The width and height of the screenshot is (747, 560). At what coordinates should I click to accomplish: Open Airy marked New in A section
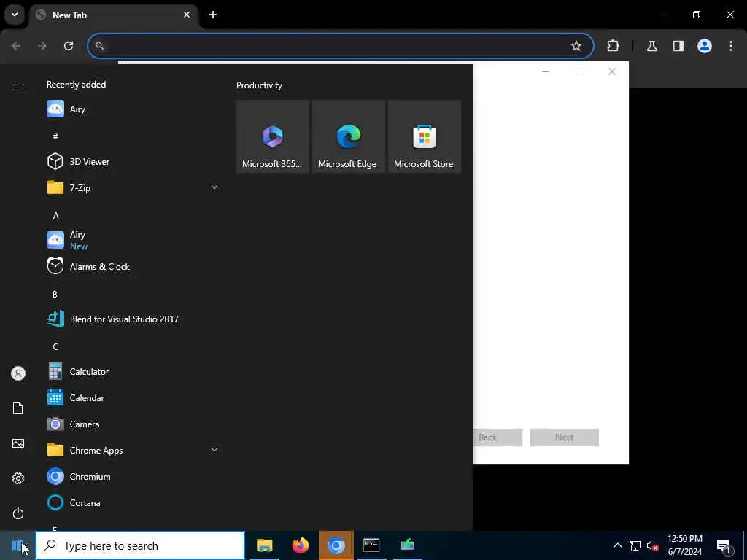point(133,240)
